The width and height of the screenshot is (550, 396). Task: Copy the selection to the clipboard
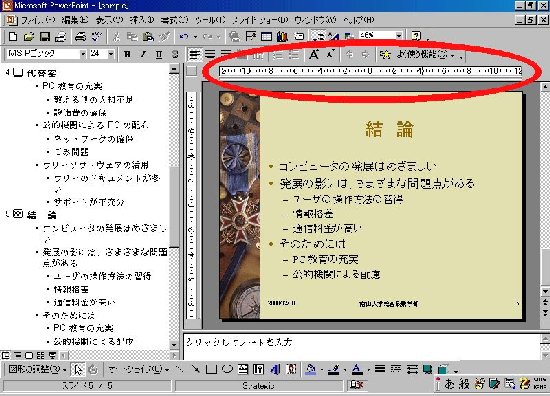pos(132,36)
